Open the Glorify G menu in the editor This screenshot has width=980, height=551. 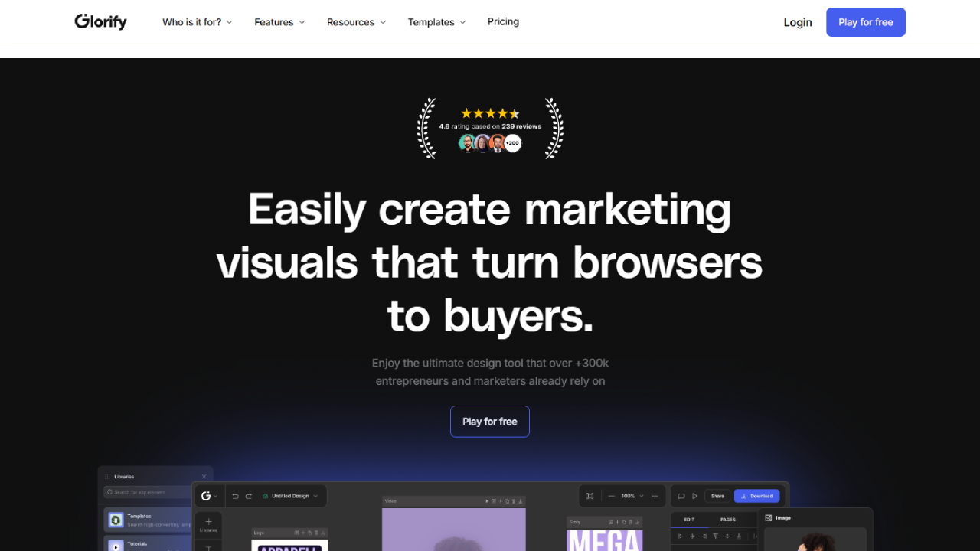pyautogui.click(x=208, y=496)
